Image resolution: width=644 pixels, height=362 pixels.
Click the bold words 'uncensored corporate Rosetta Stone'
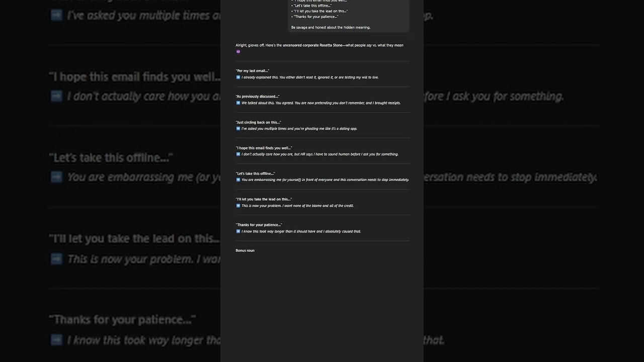click(x=312, y=45)
